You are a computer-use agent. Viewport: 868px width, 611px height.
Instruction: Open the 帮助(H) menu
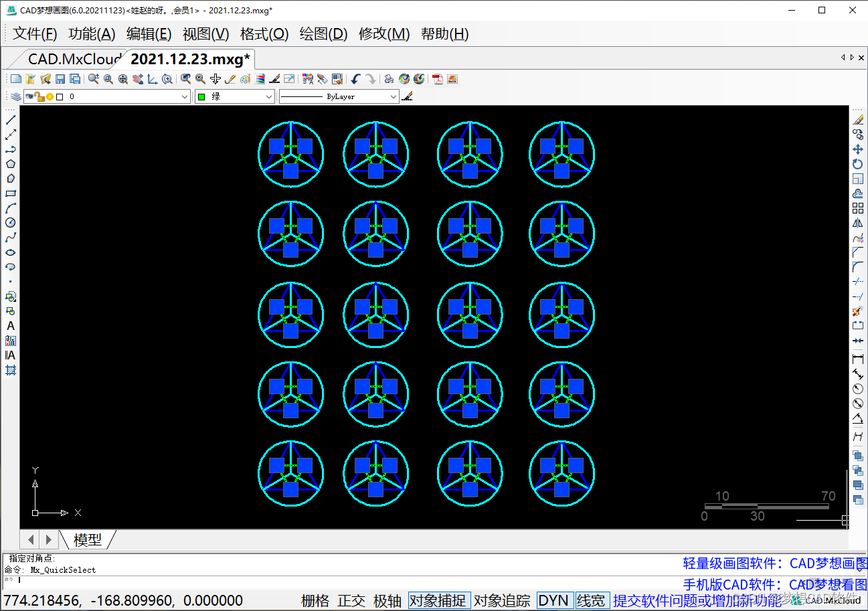[445, 34]
